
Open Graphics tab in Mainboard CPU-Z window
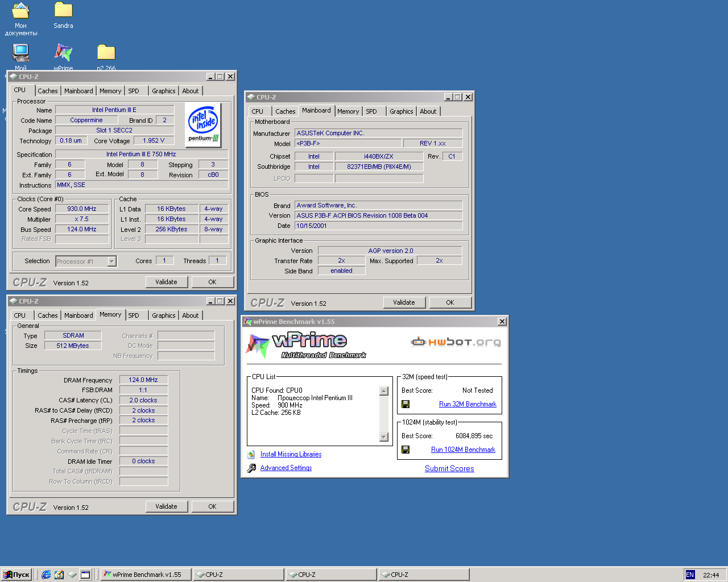402,111
